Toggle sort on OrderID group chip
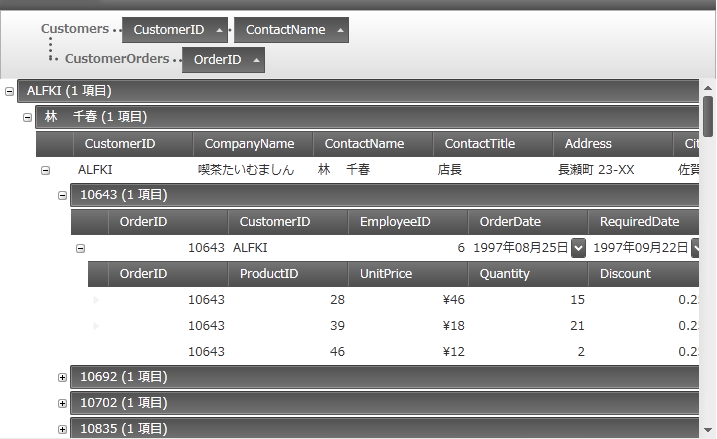The image size is (717, 439). (257, 60)
